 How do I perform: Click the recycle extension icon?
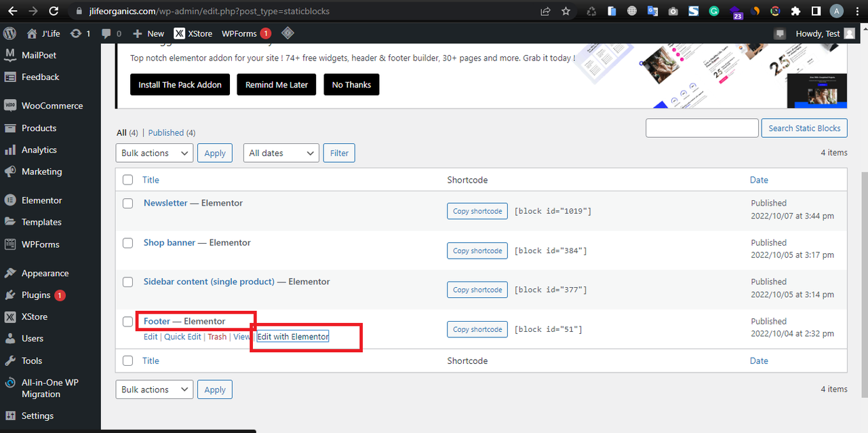[x=591, y=12]
